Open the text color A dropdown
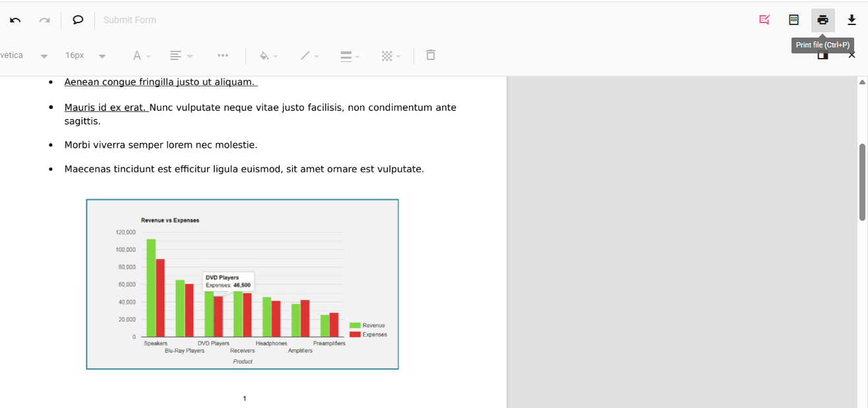The image size is (868, 408). coord(141,56)
